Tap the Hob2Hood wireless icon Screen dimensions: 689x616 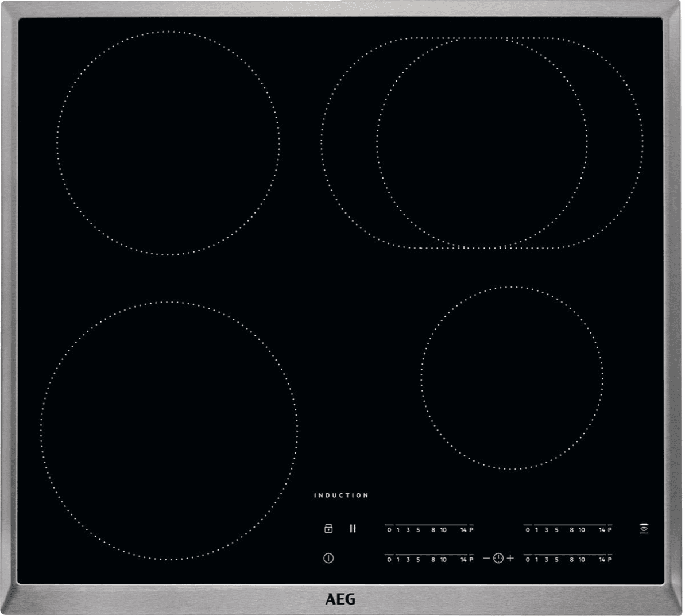[x=644, y=528]
